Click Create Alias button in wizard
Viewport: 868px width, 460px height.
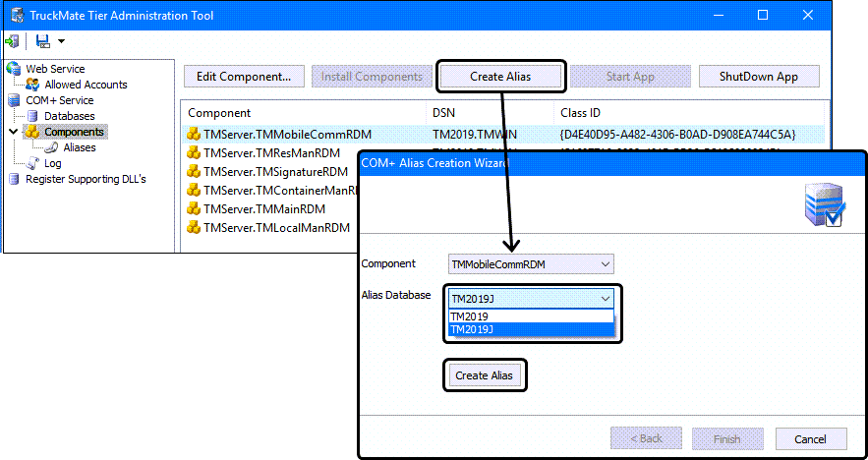[x=485, y=375]
